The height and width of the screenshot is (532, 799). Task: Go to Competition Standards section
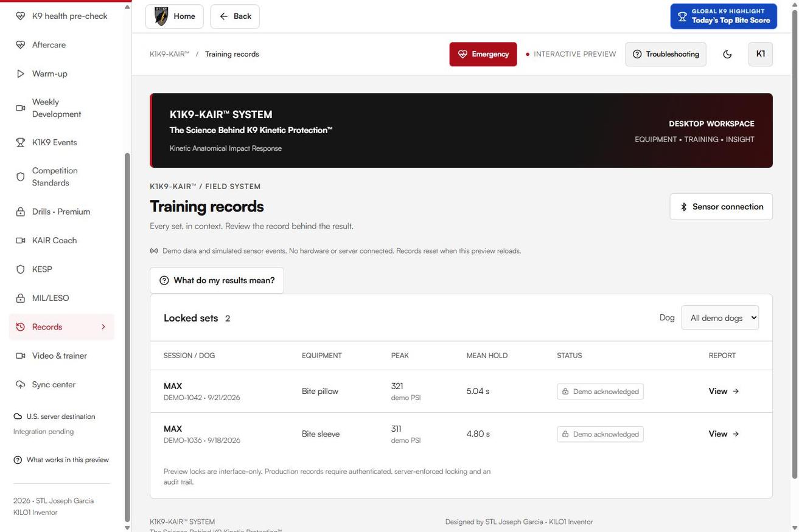point(61,177)
